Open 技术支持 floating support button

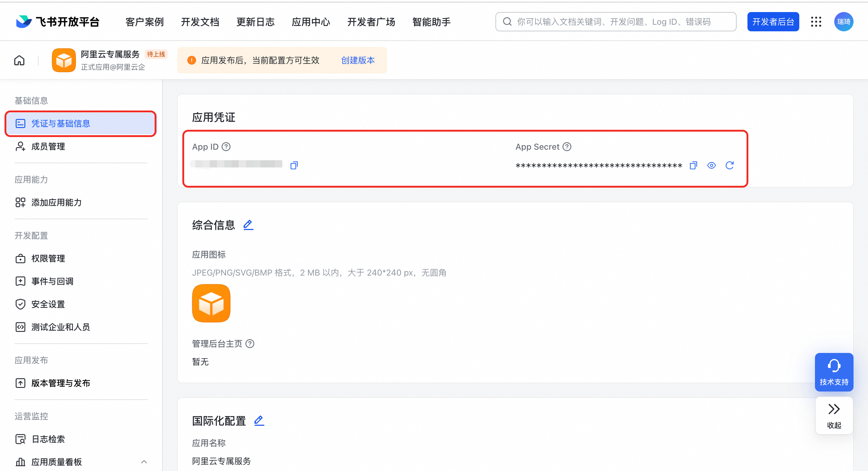pyautogui.click(x=834, y=372)
